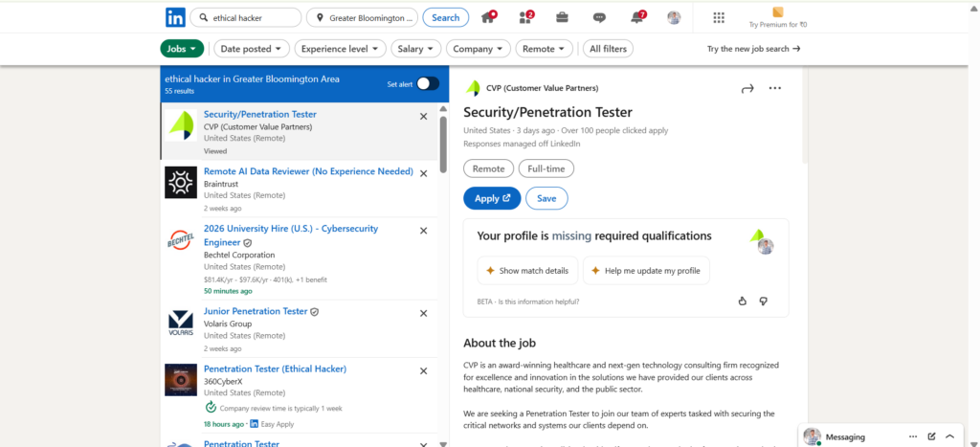Dismiss the Junior Penetration Tester job

point(423,314)
